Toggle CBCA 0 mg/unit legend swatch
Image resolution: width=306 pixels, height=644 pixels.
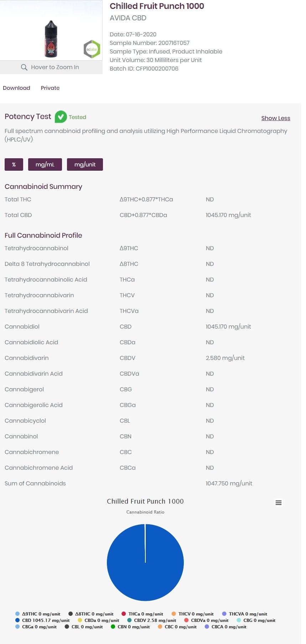[207, 627]
